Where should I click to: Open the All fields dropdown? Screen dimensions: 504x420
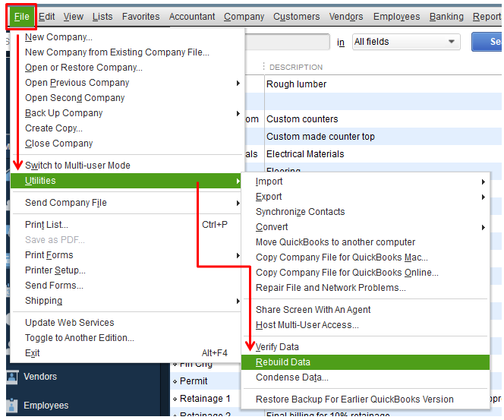click(x=406, y=42)
